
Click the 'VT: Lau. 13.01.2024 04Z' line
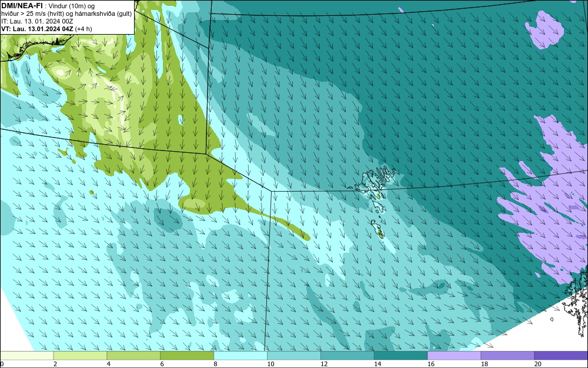pyautogui.click(x=37, y=29)
